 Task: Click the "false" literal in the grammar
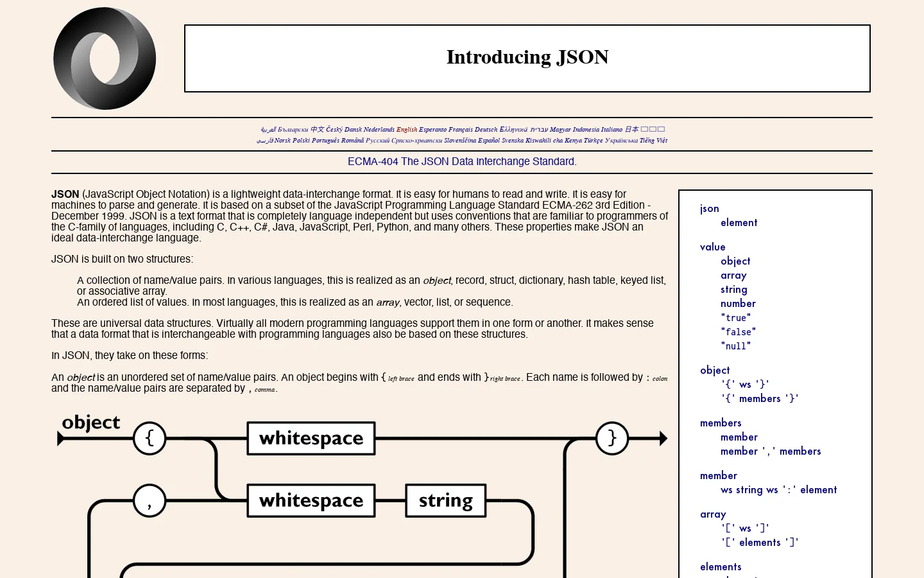[x=739, y=332]
